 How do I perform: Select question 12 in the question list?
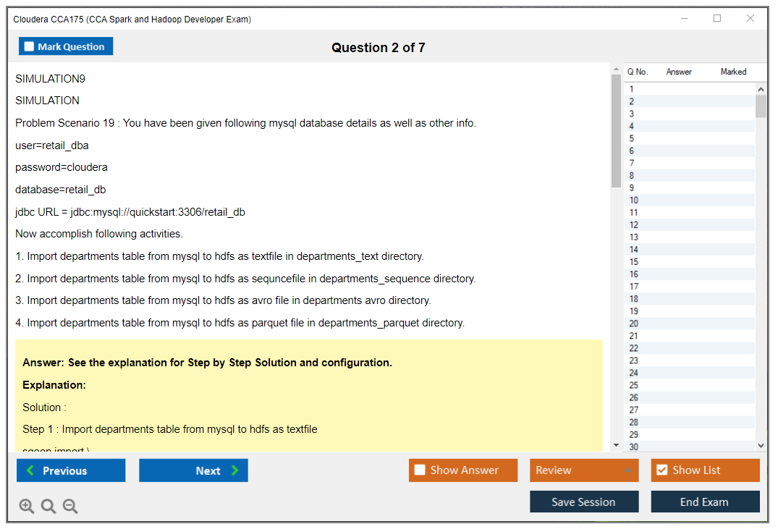[x=634, y=224]
